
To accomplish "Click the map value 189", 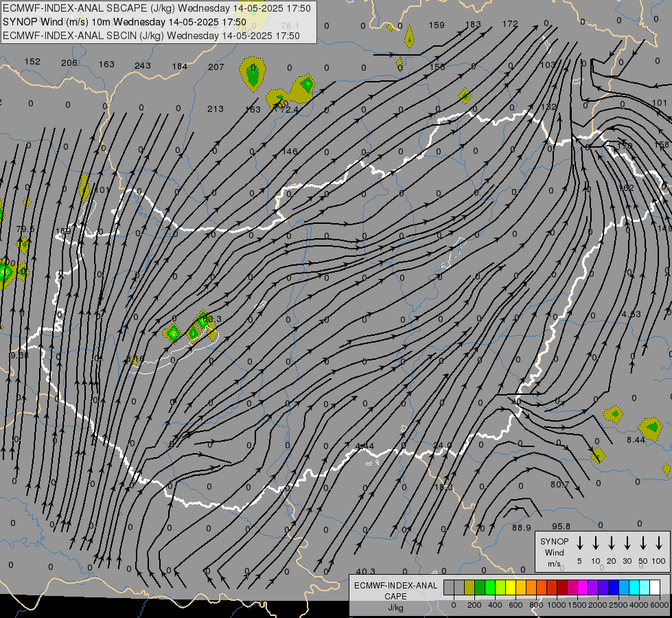I will pos(63,231).
